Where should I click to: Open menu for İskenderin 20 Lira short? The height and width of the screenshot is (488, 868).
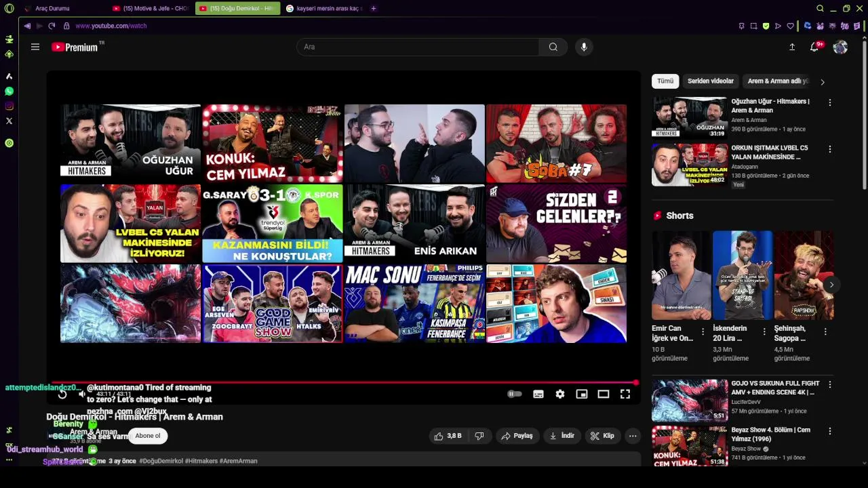764,331
